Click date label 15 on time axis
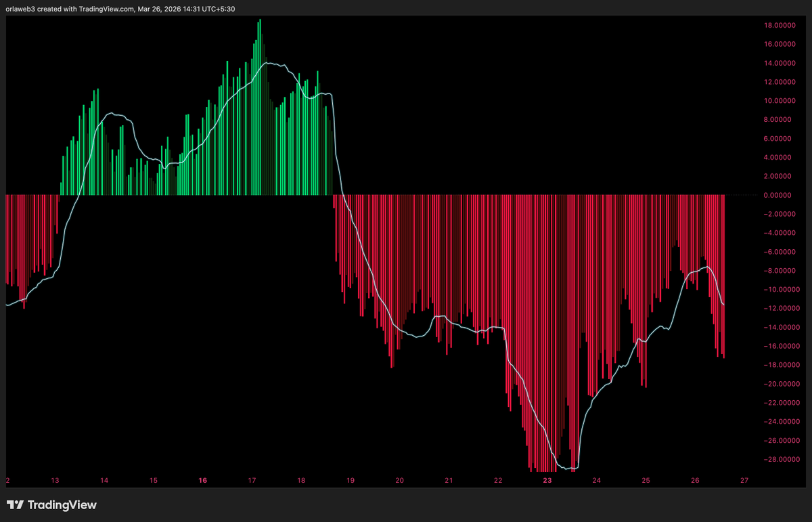Image resolution: width=812 pixels, height=522 pixels. [x=154, y=481]
